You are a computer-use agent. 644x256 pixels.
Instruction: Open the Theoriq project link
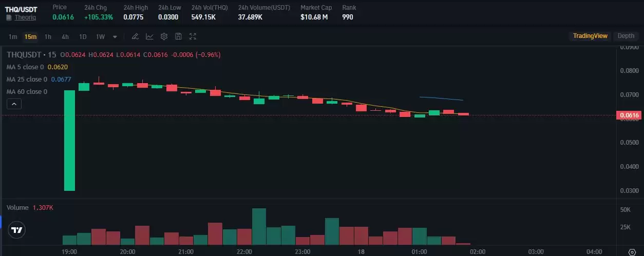click(25, 17)
